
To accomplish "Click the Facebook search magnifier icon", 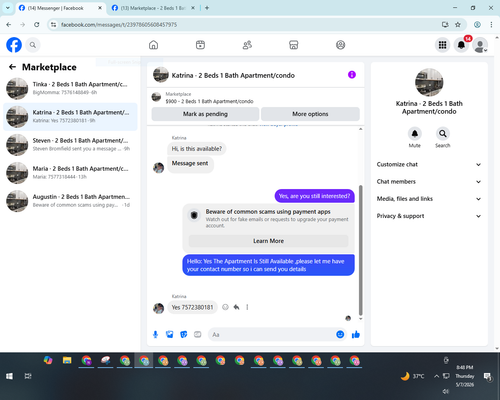I will coord(33,45).
